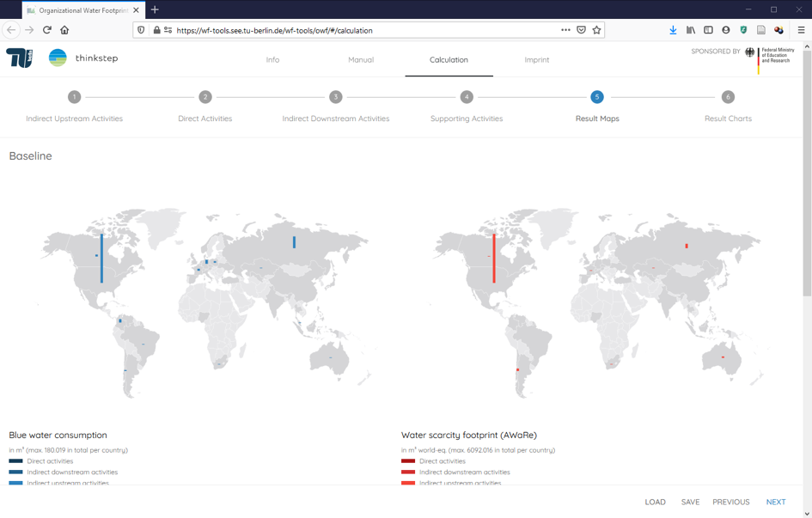Click the Blue water consumption title

[x=58, y=436]
